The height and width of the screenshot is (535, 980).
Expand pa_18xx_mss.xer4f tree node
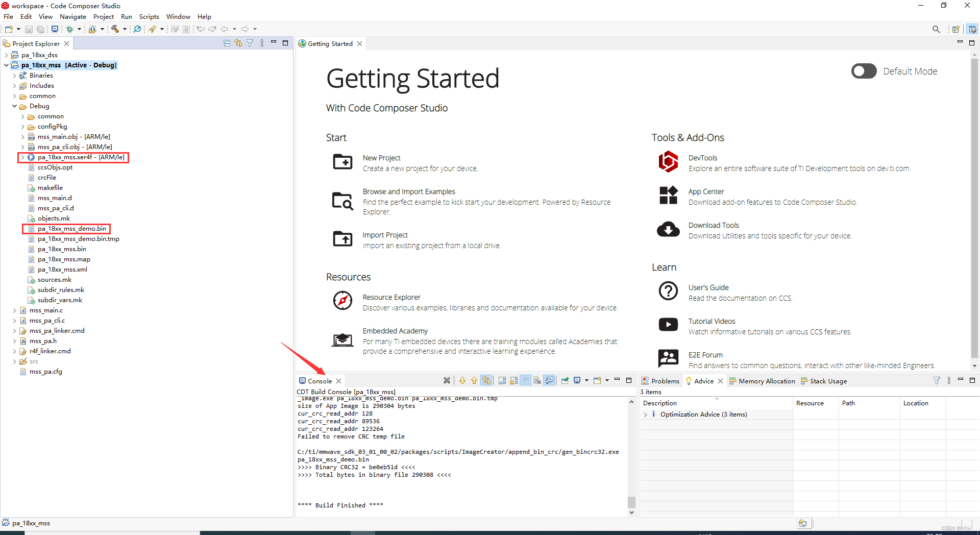pyautogui.click(x=22, y=157)
